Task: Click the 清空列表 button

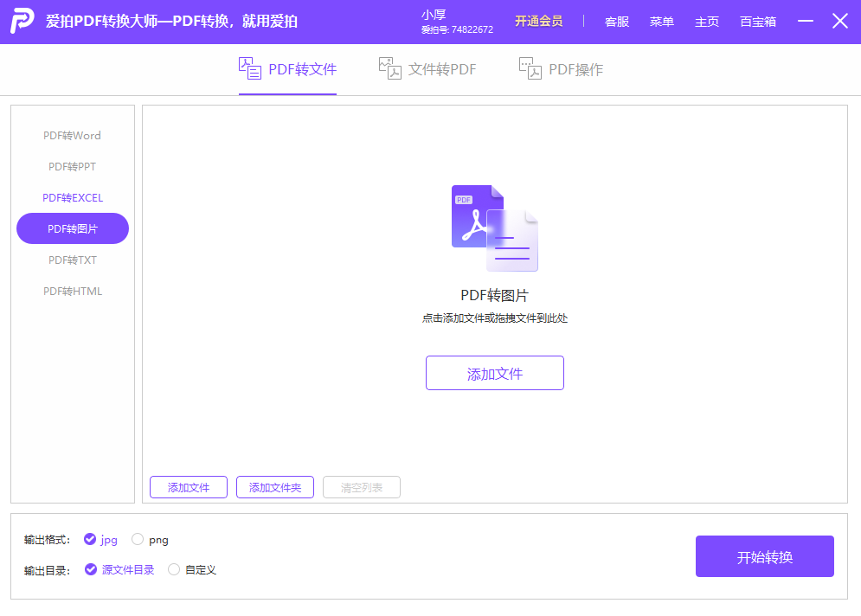Action: coord(362,487)
